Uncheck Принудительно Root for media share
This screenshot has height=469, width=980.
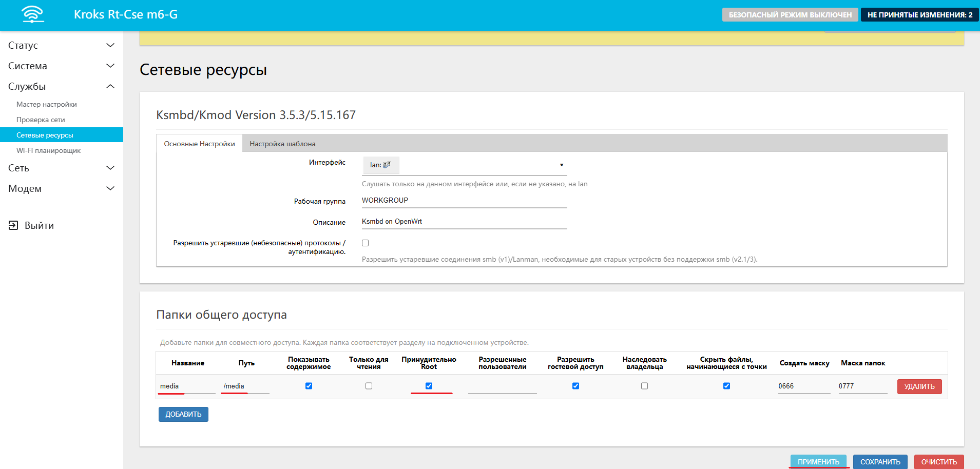[429, 386]
